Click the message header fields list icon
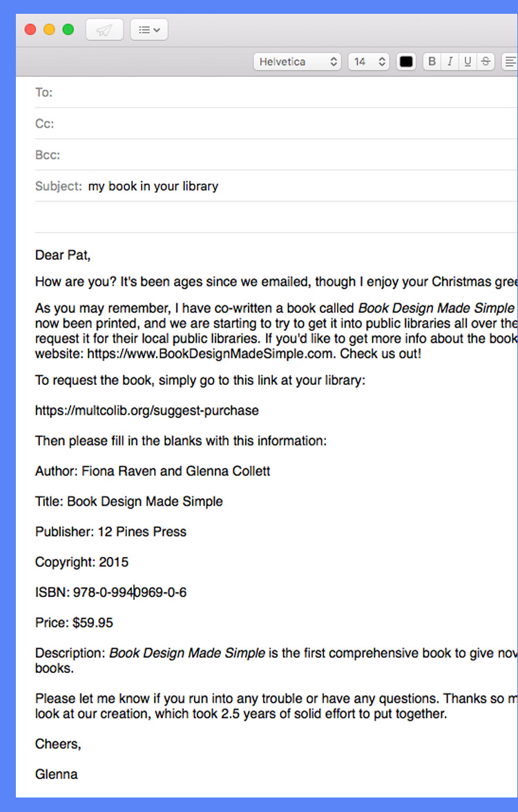The image size is (518, 812). (x=144, y=29)
